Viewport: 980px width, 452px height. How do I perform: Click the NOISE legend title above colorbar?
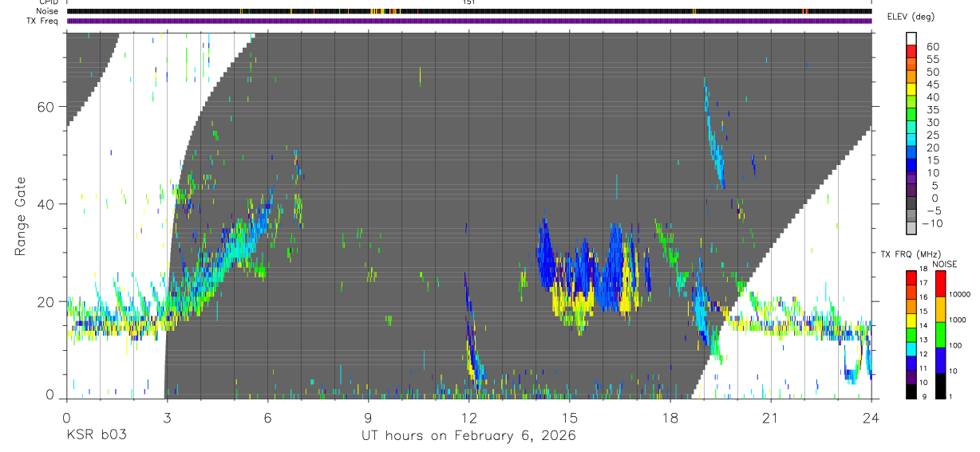coord(944,265)
